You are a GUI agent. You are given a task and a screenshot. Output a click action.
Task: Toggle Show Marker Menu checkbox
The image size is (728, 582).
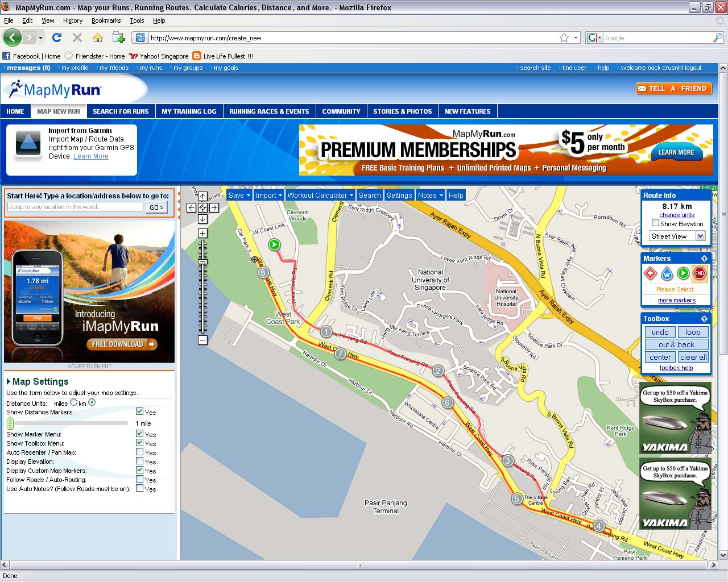coord(139,434)
